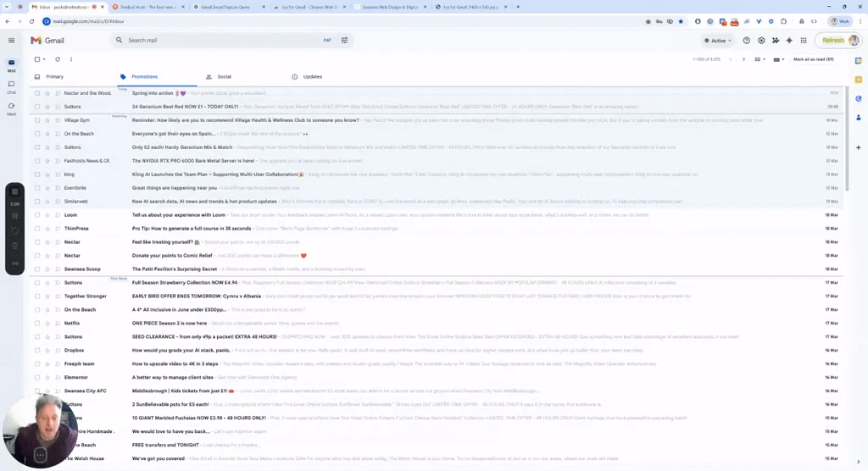Click the Gmail logo
The image size is (868, 471).
click(x=47, y=41)
